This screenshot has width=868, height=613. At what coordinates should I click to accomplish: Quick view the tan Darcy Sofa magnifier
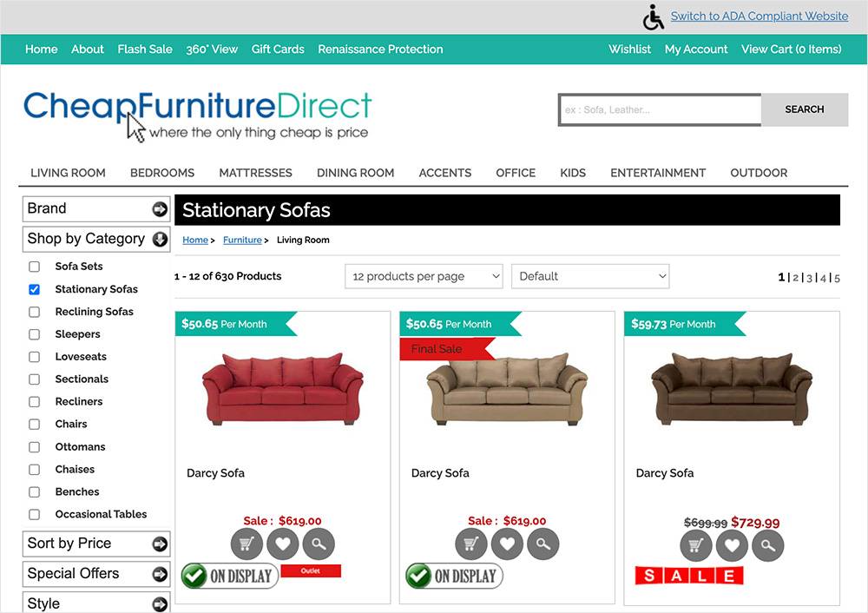tap(543, 544)
